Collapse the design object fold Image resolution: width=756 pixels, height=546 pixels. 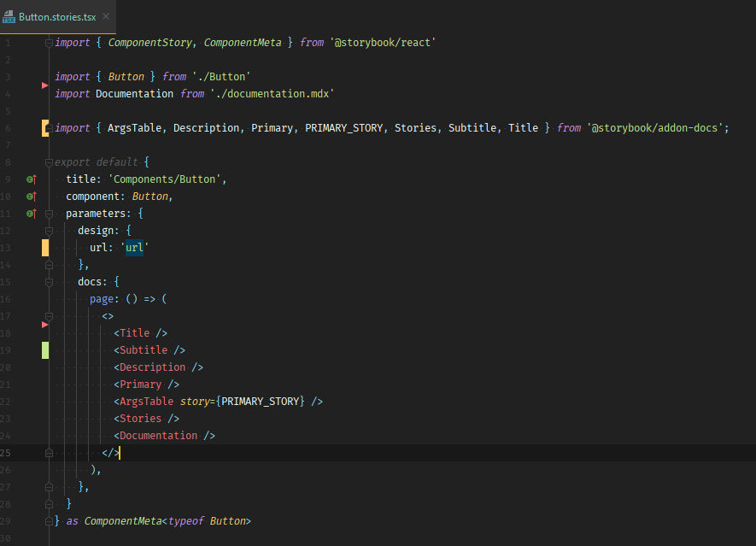click(x=49, y=231)
